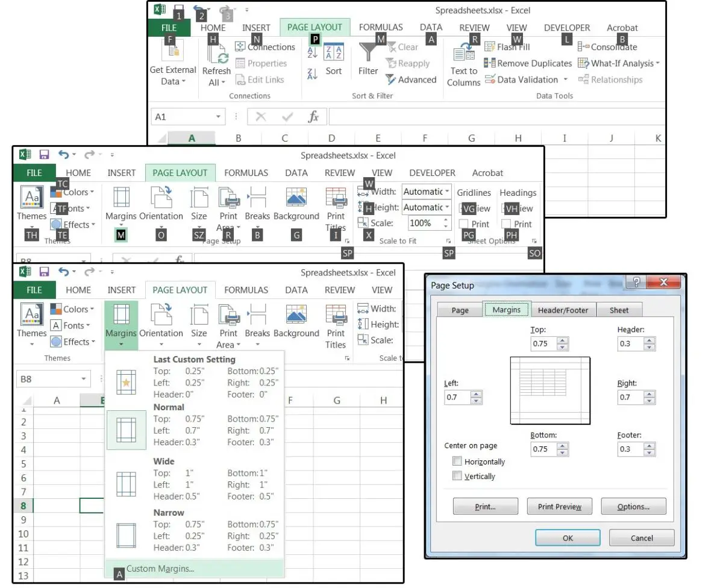This screenshot has height=588, width=723.
Task: Click Print Preview button
Action: pyautogui.click(x=559, y=507)
